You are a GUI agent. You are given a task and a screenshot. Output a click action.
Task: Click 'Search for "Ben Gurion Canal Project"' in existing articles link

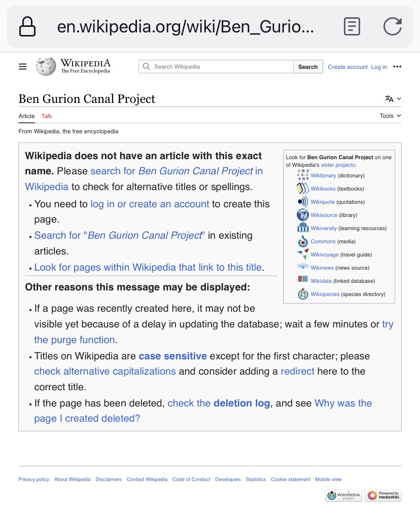click(x=120, y=235)
